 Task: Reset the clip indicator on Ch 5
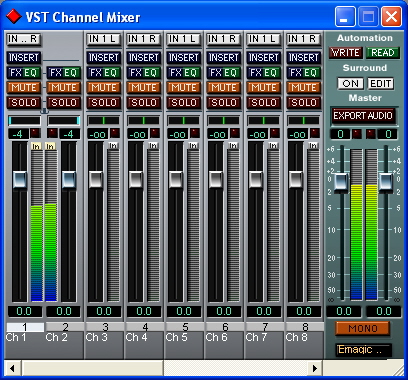pos(195,134)
